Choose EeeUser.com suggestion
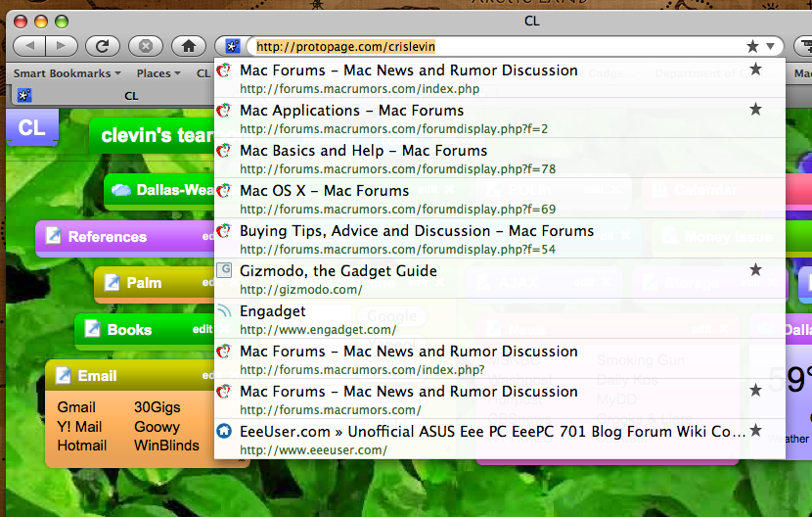This screenshot has width=812, height=517. (500, 440)
